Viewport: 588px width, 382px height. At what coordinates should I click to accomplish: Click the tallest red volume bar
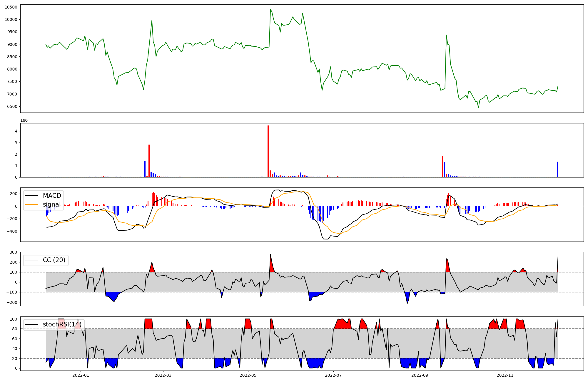pos(268,151)
